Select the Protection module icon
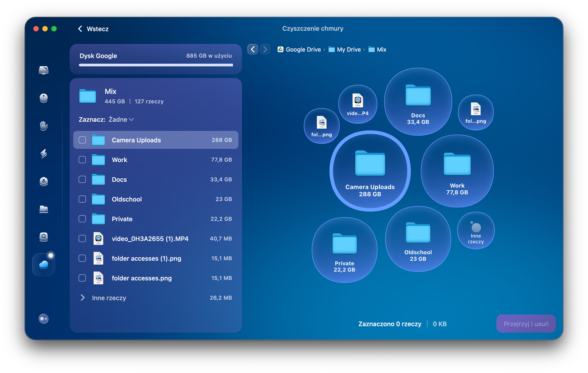Viewport: 588px width, 373px height. tap(43, 98)
